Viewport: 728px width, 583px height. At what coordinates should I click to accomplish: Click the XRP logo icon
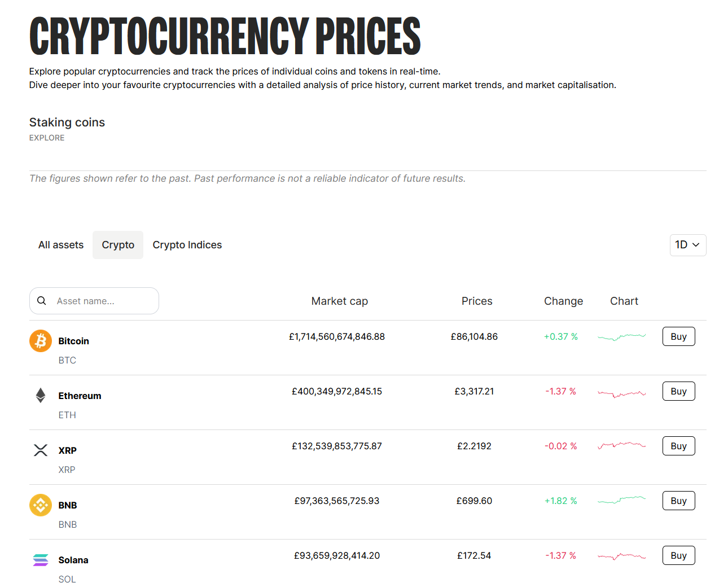(x=41, y=450)
